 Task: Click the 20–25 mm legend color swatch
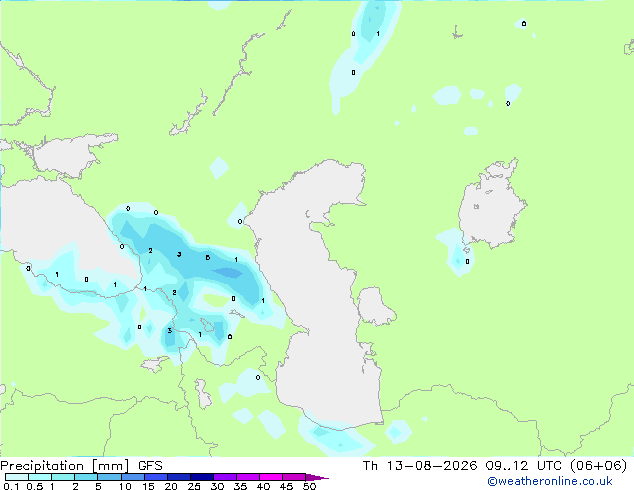pyautogui.click(x=179, y=477)
